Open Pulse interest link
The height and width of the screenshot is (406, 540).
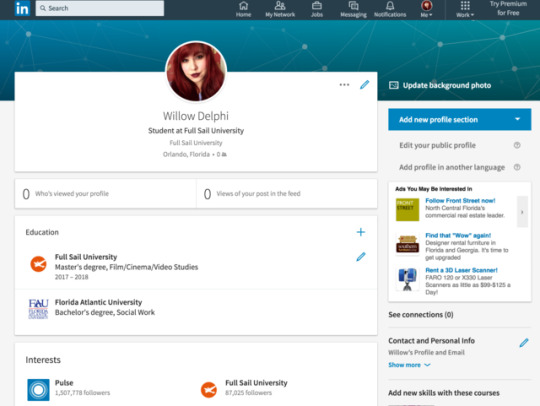64,383
